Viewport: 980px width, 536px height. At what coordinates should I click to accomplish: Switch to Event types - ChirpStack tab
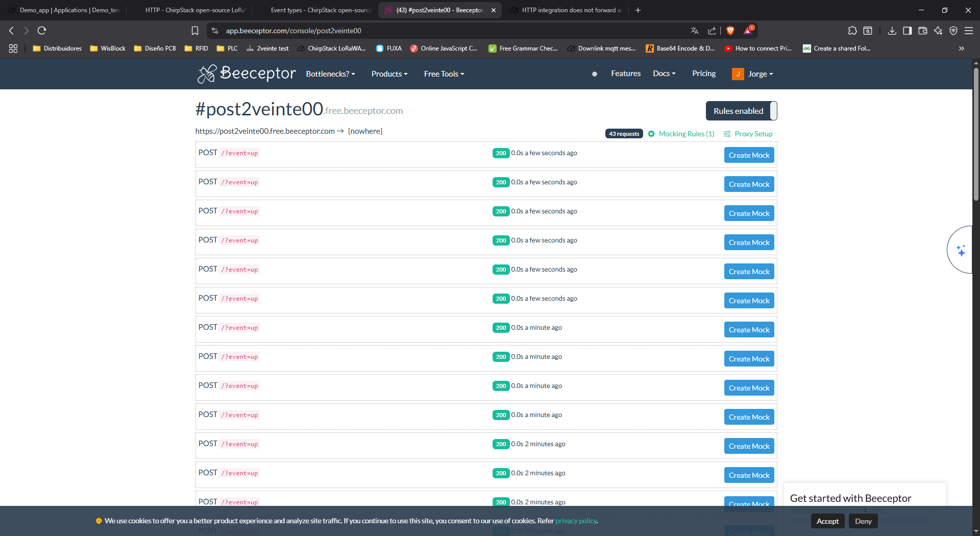314,10
